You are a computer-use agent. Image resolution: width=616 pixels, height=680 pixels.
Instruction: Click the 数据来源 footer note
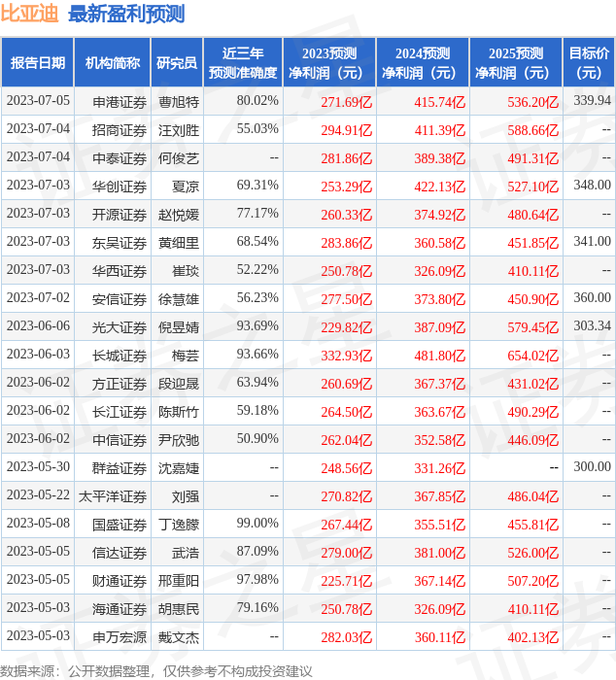[x=156, y=671]
